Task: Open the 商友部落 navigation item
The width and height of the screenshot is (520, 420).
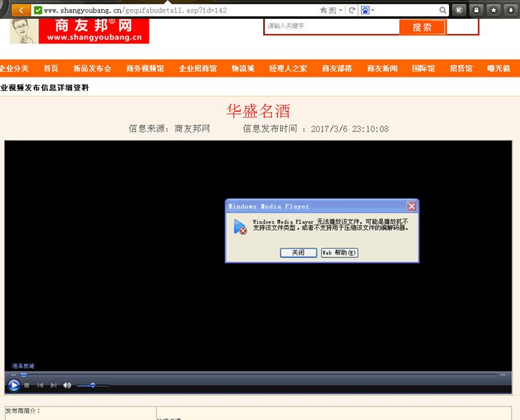Action: 337,68
